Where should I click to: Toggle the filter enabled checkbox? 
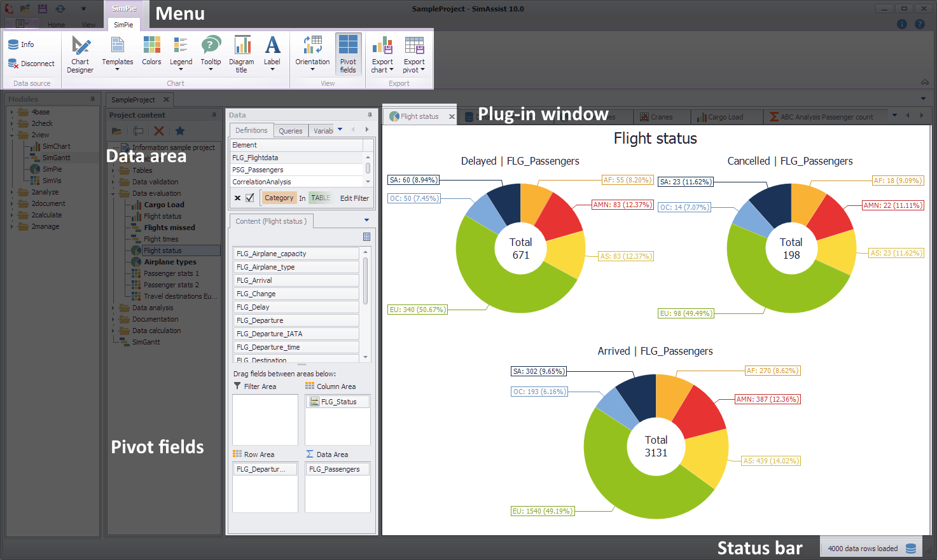pyautogui.click(x=250, y=198)
